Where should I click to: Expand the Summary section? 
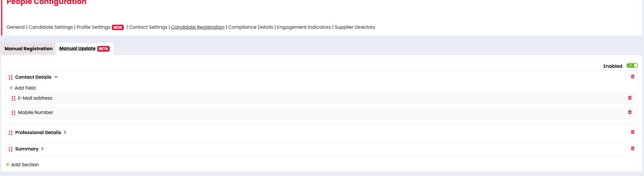(x=43, y=149)
